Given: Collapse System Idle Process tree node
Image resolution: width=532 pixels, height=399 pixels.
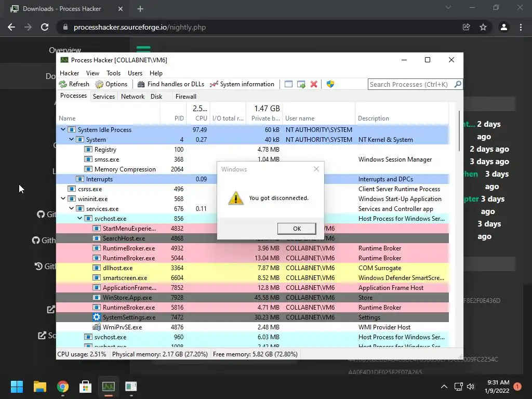Looking at the screenshot, I should pos(63,129).
